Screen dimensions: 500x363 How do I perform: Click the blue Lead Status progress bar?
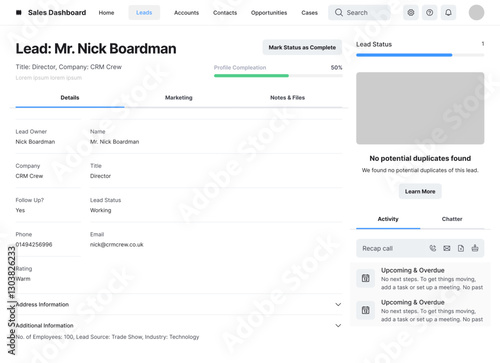tap(404, 55)
